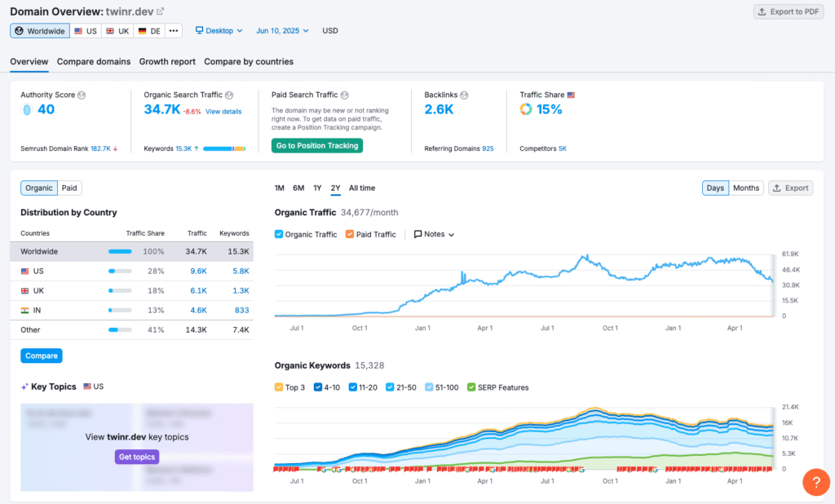Click the Get topics button
Viewport: 835px width, 504px height.
pos(137,458)
